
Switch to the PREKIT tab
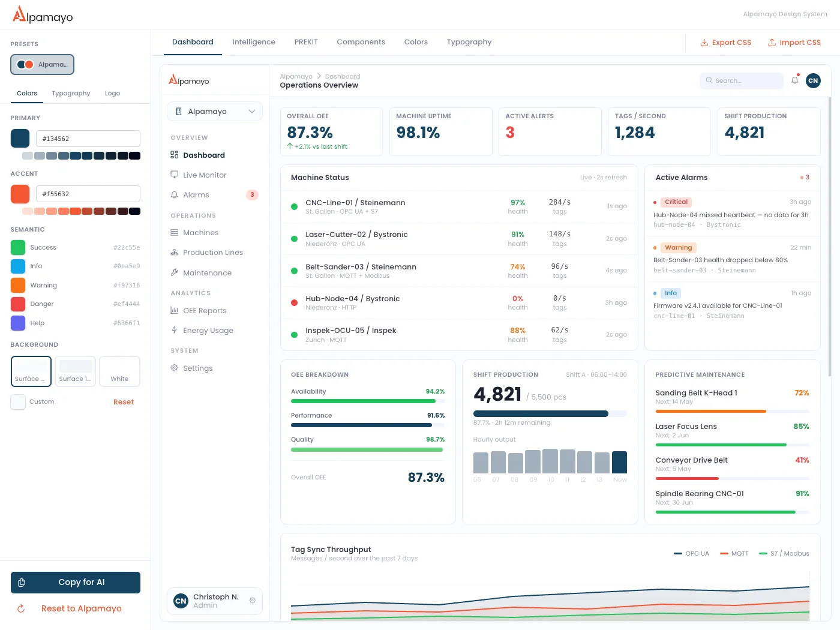pyautogui.click(x=306, y=42)
